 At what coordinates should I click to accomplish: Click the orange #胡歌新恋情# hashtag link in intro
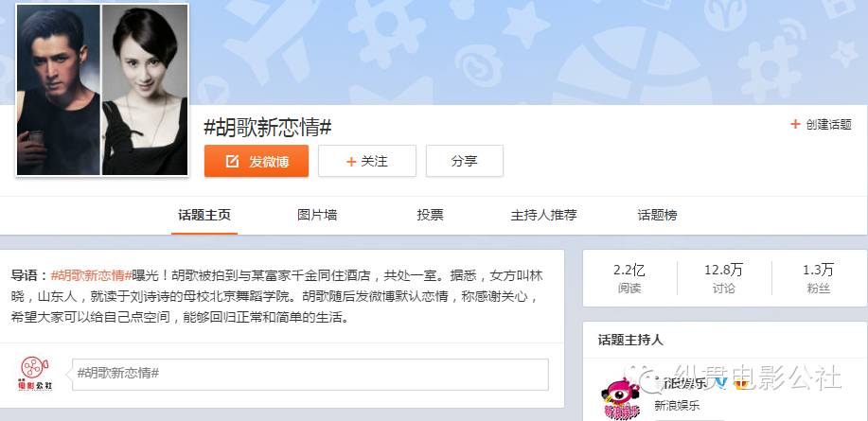91,275
